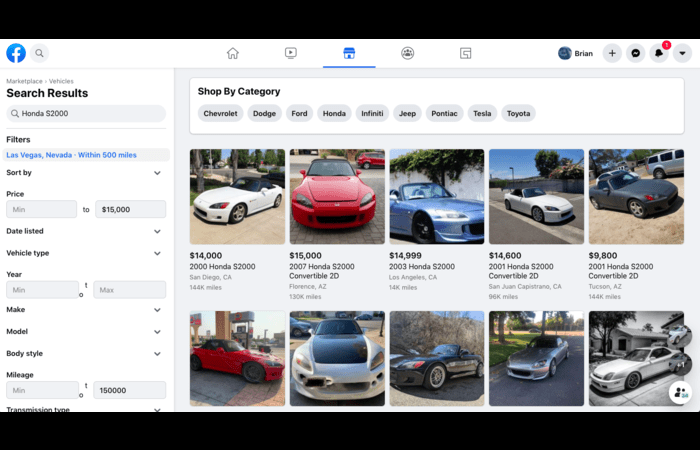The image size is (700, 450).
Task: Open the Watch video icon
Action: pos(291,53)
